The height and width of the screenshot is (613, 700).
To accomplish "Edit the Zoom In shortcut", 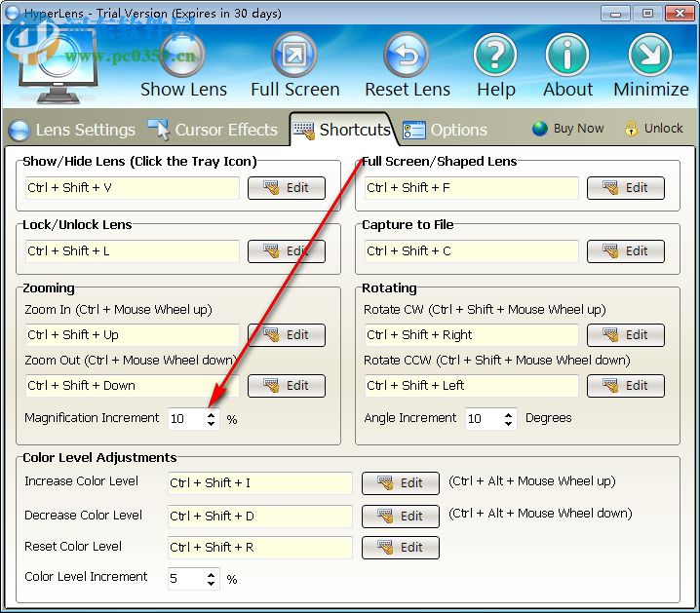I will (287, 335).
